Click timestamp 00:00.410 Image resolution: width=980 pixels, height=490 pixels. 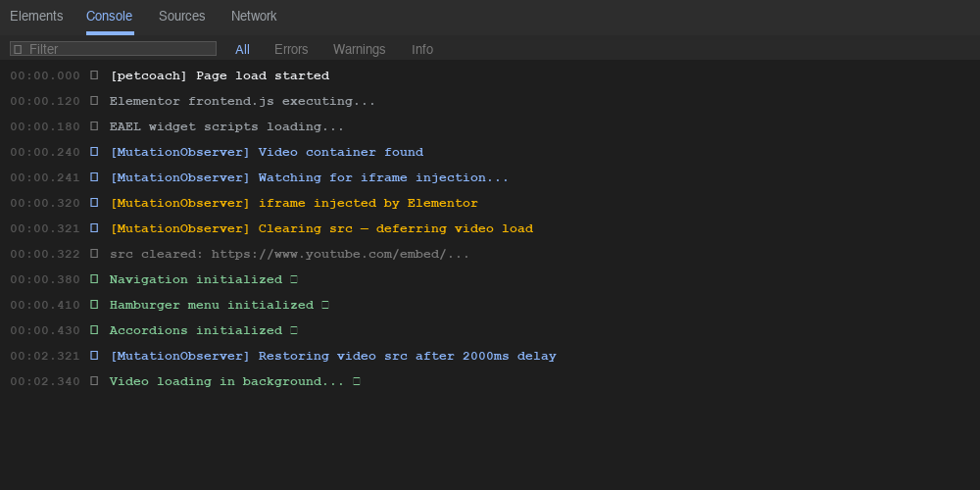point(45,306)
